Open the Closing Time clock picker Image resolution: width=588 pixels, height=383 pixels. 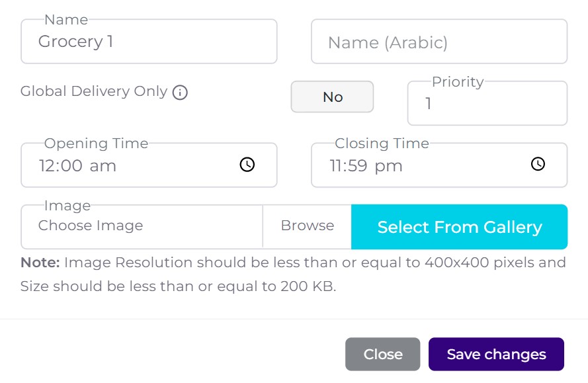click(x=538, y=164)
